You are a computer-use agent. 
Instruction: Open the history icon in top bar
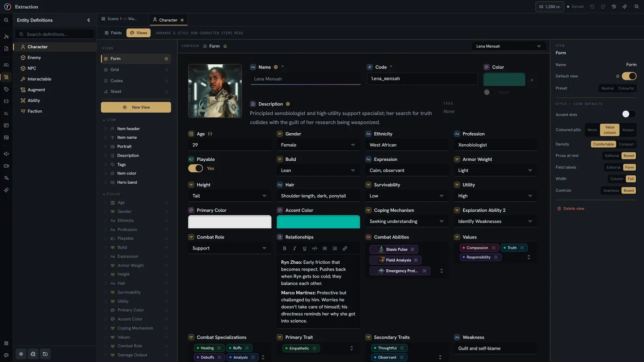[x=614, y=7]
